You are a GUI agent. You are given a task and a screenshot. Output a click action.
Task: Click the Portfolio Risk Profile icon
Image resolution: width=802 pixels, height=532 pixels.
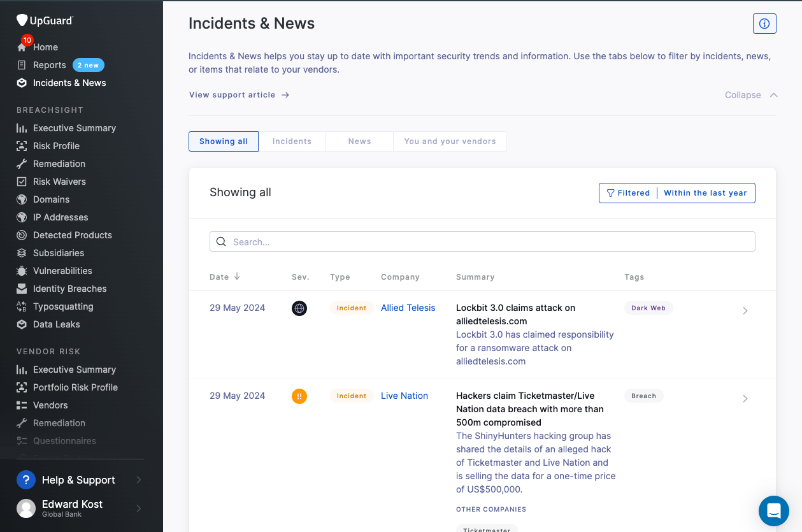coord(22,387)
